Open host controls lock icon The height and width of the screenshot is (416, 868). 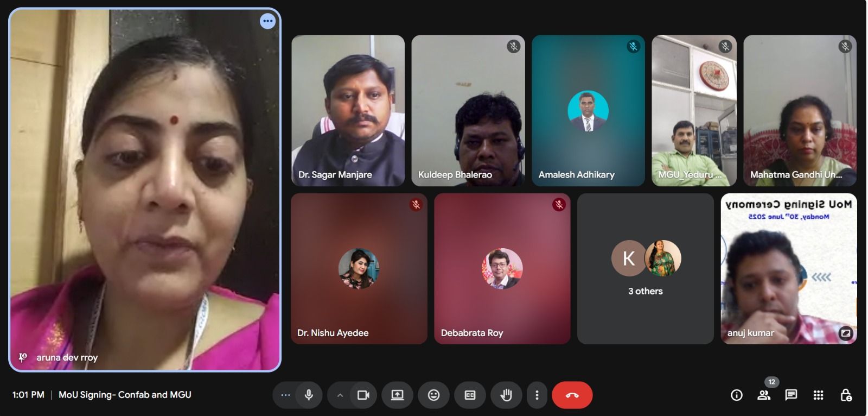[x=846, y=395]
